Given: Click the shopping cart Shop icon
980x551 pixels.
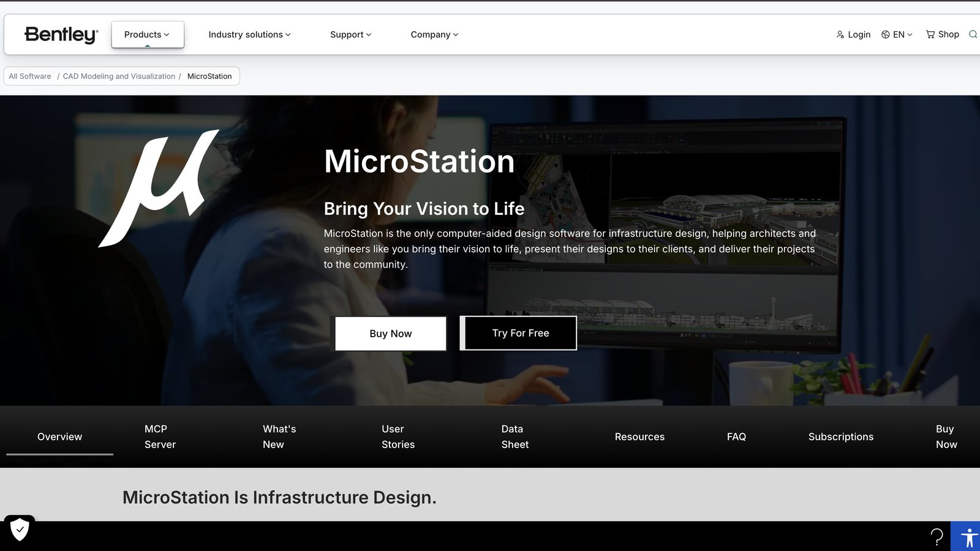Looking at the screenshot, I should pyautogui.click(x=930, y=34).
